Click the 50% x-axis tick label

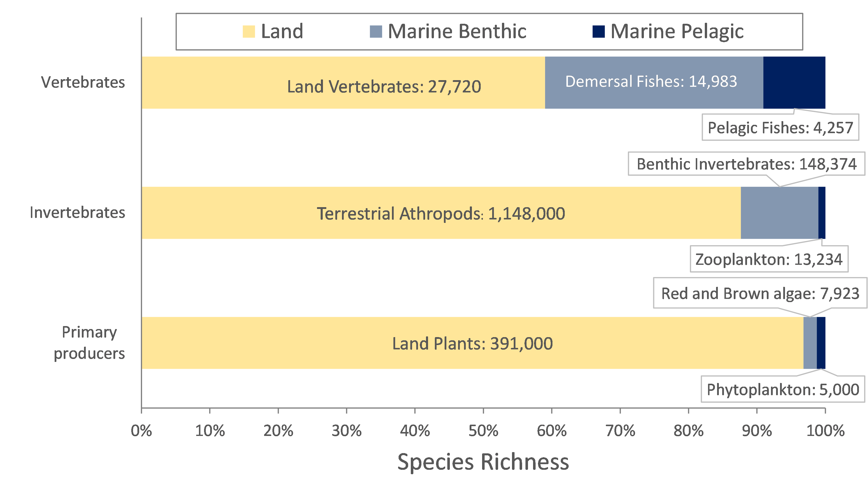[483, 431]
